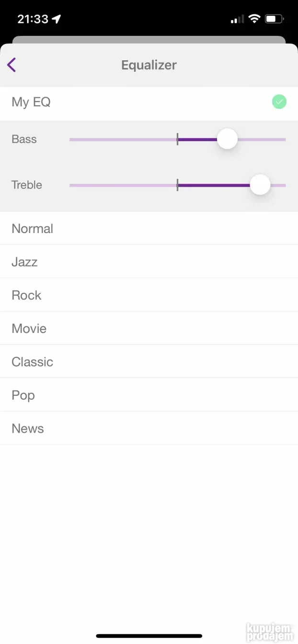This screenshot has height=644, width=298.
Task: Select the My EQ preset row
Action: [x=149, y=102]
